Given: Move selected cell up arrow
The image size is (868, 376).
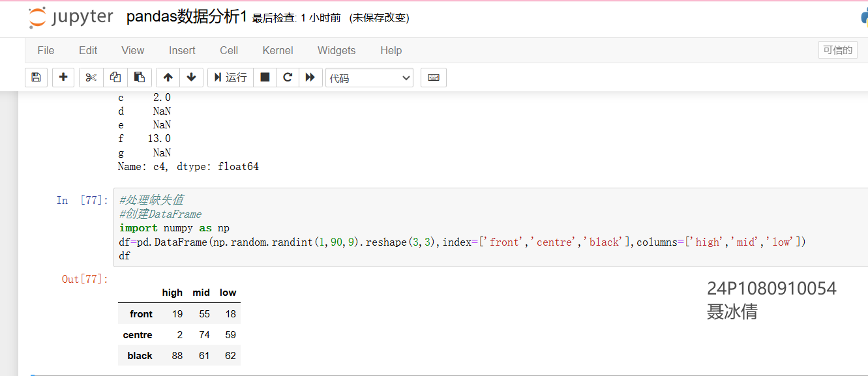Looking at the screenshot, I should (168, 78).
